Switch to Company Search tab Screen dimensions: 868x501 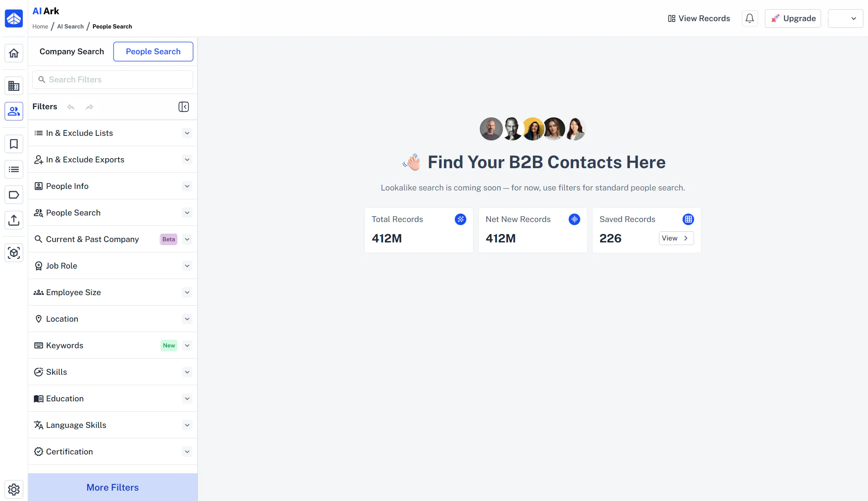pos(72,52)
